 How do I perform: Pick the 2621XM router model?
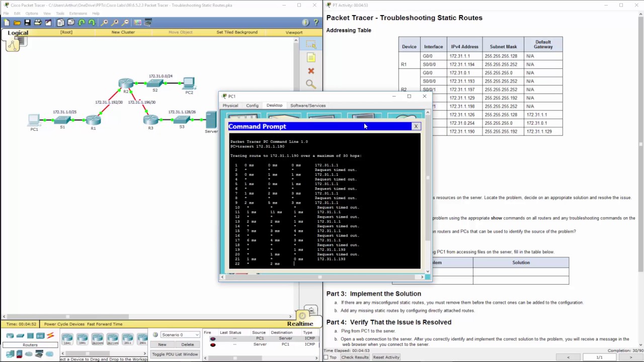[113, 339]
